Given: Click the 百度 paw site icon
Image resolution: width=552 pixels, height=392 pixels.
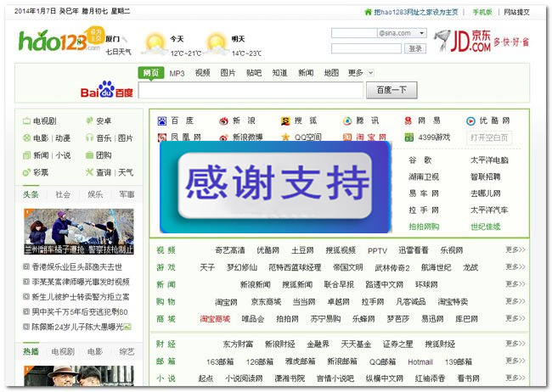Looking at the screenshot, I should click(x=162, y=121).
